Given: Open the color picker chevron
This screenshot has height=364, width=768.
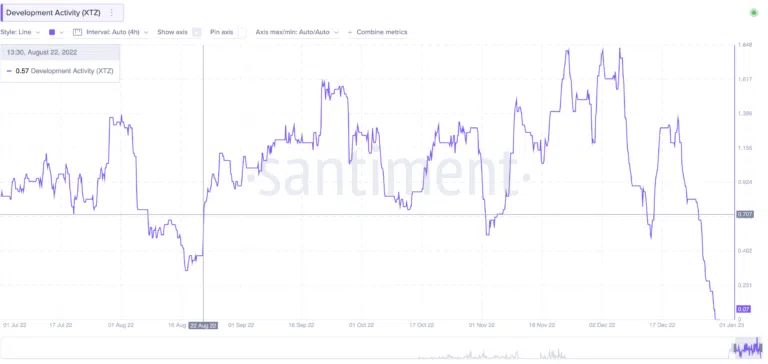Looking at the screenshot, I should coord(62,32).
